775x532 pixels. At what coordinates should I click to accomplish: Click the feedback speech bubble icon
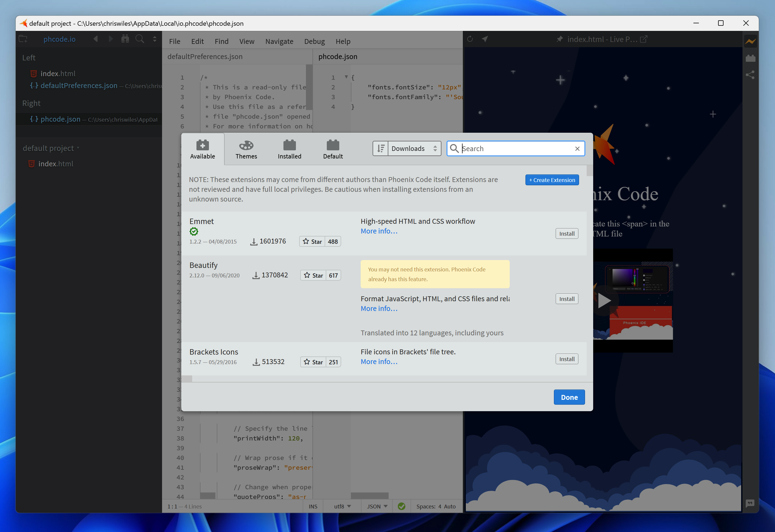(x=750, y=503)
